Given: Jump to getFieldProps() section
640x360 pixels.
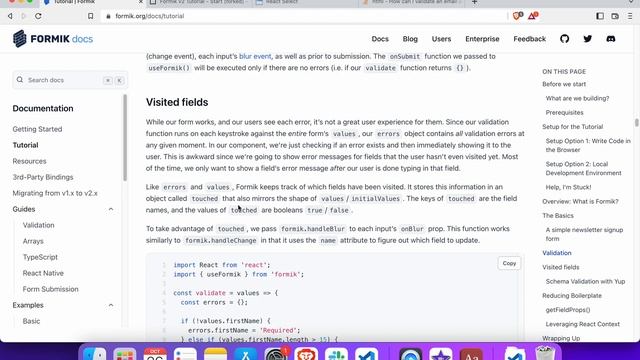Looking at the screenshot, I should (568, 310).
